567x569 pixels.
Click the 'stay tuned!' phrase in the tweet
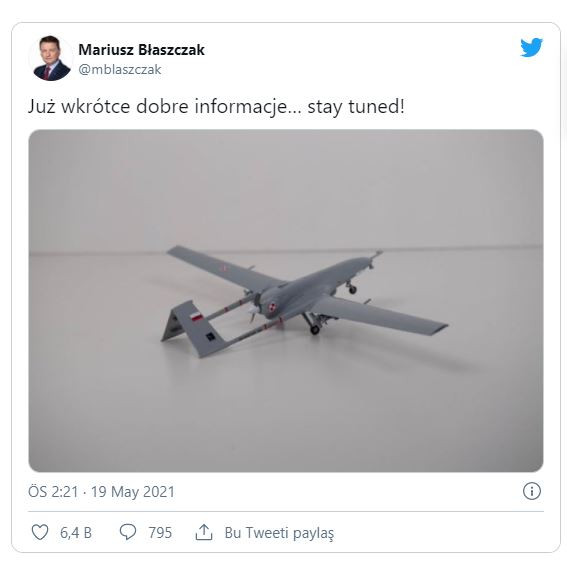[x=356, y=107]
